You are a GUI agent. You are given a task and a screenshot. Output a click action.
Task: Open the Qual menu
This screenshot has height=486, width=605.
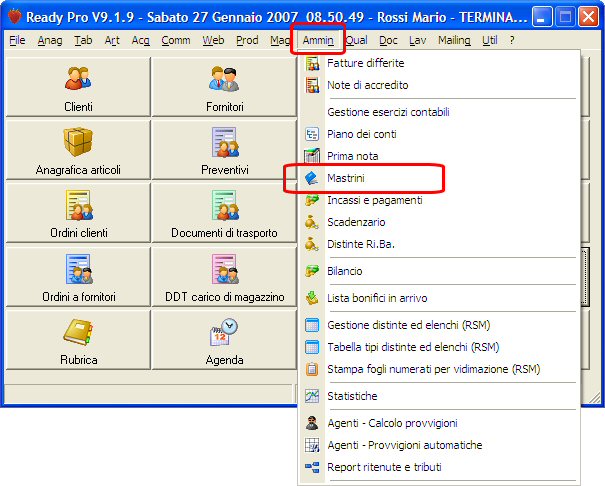[356, 40]
